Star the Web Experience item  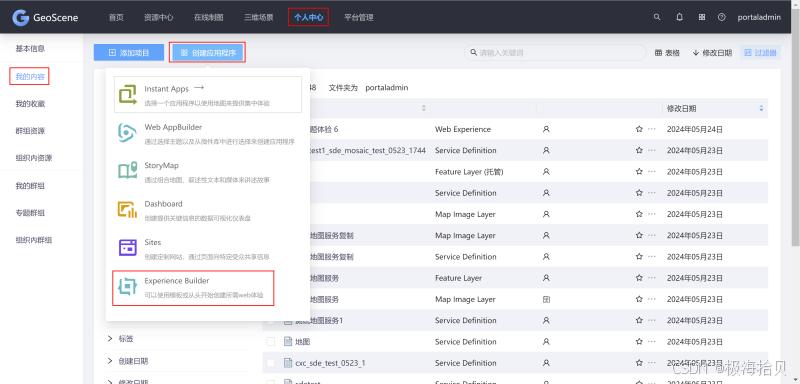pos(639,130)
